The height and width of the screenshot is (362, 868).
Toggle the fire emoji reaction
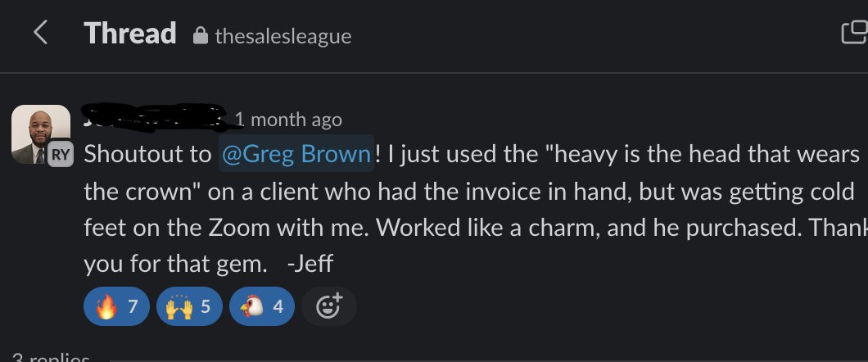pos(116,307)
